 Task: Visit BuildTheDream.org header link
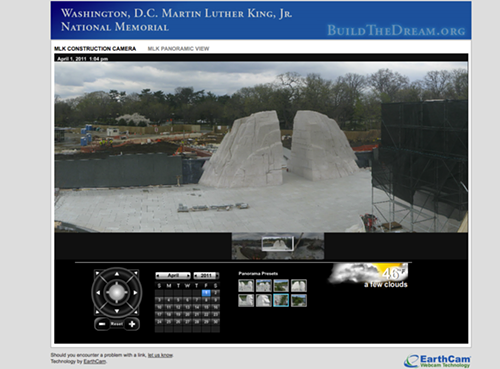tap(396, 31)
